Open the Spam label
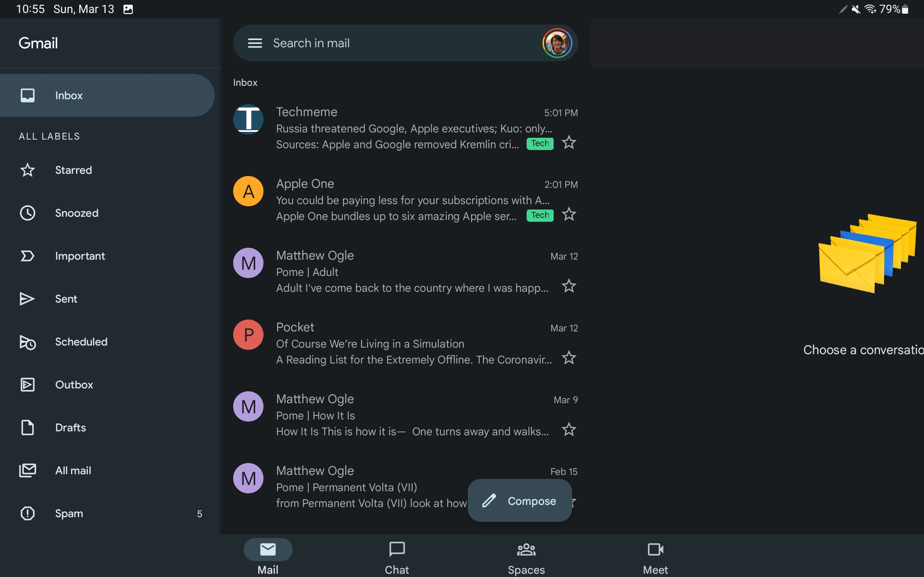Image resolution: width=924 pixels, height=577 pixels. tap(69, 513)
